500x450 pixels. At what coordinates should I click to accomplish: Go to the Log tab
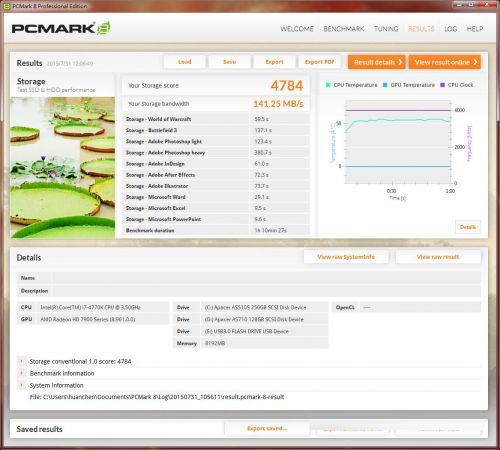450,29
